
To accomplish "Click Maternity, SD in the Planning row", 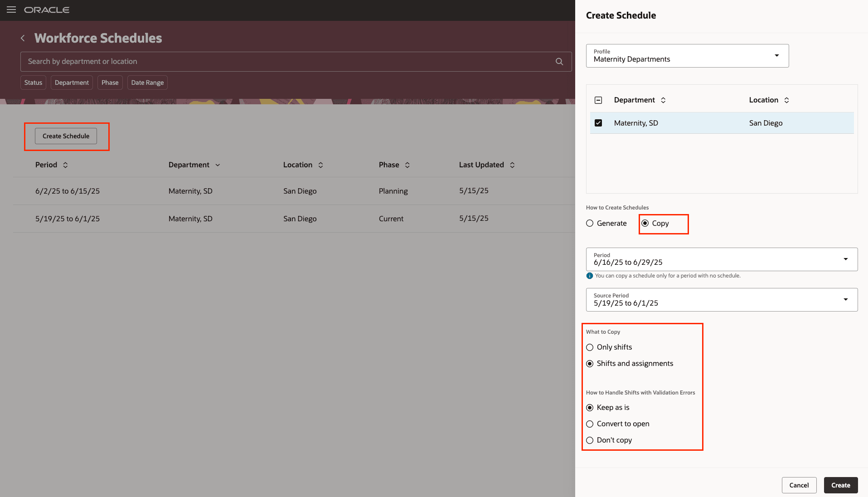I will point(190,191).
